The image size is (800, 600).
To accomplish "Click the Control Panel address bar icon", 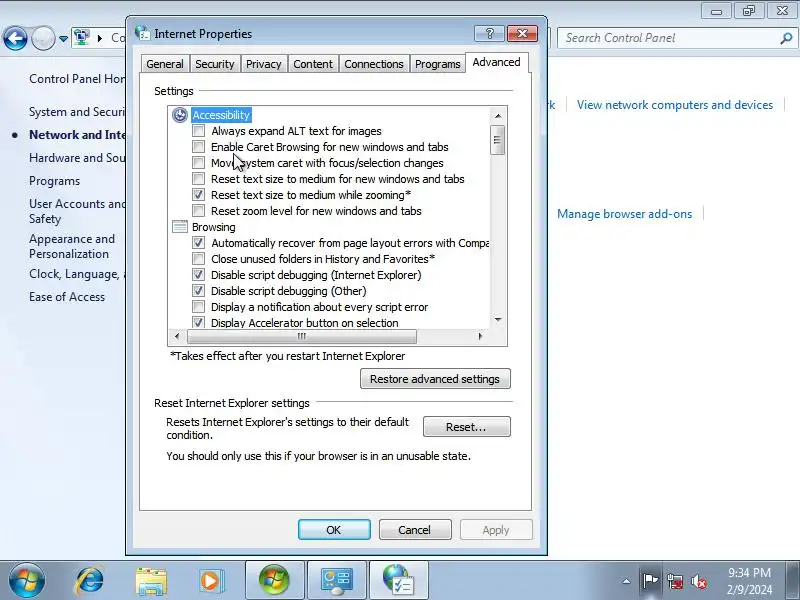I will (x=82, y=38).
